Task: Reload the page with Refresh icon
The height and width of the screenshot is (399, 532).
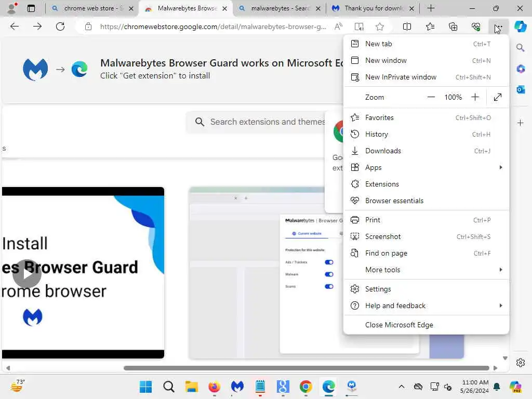Action: click(60, 26)
